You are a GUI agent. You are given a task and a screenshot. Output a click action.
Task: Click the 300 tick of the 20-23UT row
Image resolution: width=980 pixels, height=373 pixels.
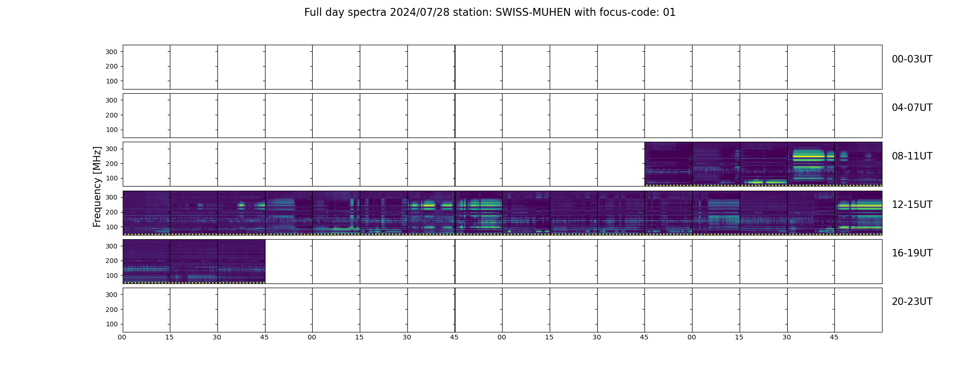pyautogui.click(x=112, y=295)
